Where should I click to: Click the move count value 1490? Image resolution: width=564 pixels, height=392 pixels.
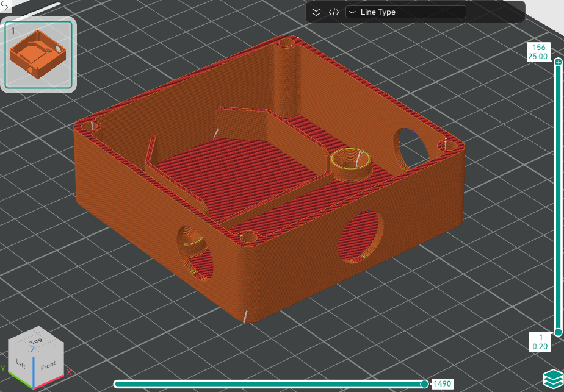point(442,384)
